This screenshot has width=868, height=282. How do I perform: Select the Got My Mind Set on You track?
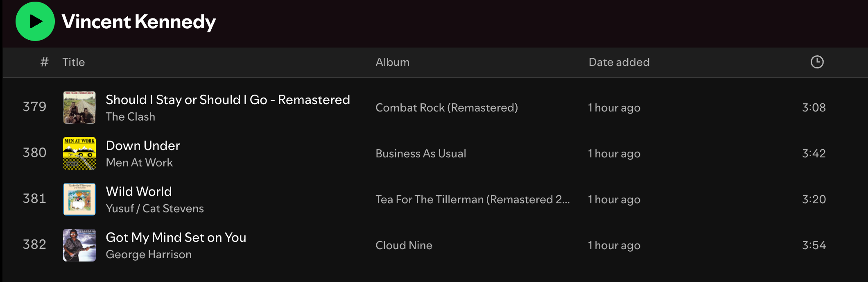[x=176, y=237]
